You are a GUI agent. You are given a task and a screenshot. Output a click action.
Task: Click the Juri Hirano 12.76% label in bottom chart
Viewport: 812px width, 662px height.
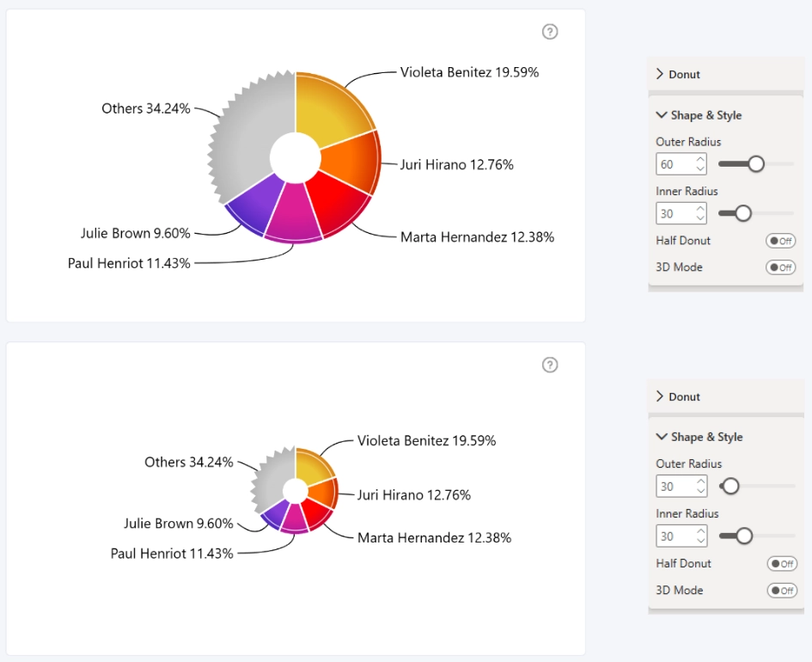[x=414, y=494]
